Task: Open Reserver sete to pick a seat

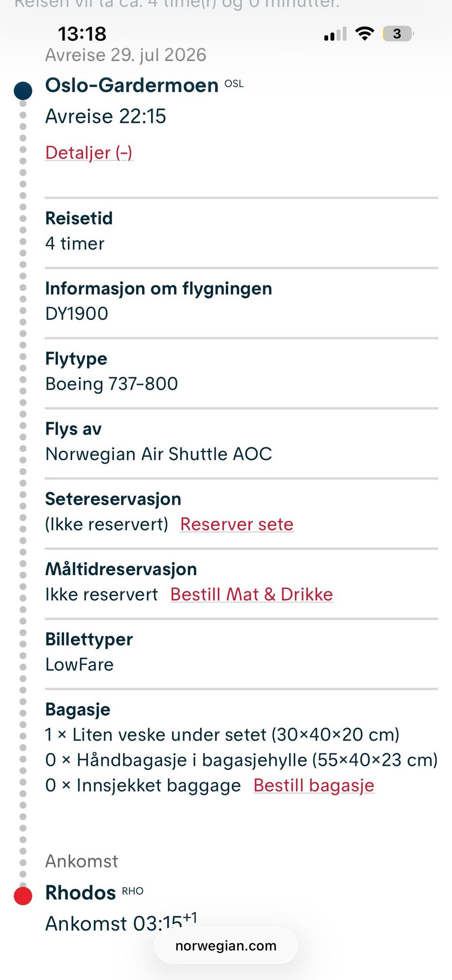Action: click(x=237, y=524)
